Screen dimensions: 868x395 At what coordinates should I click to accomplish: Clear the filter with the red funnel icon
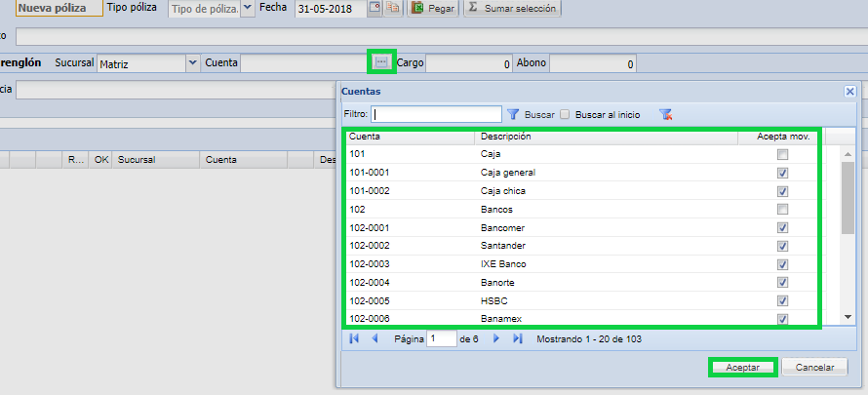click(666, 114)
